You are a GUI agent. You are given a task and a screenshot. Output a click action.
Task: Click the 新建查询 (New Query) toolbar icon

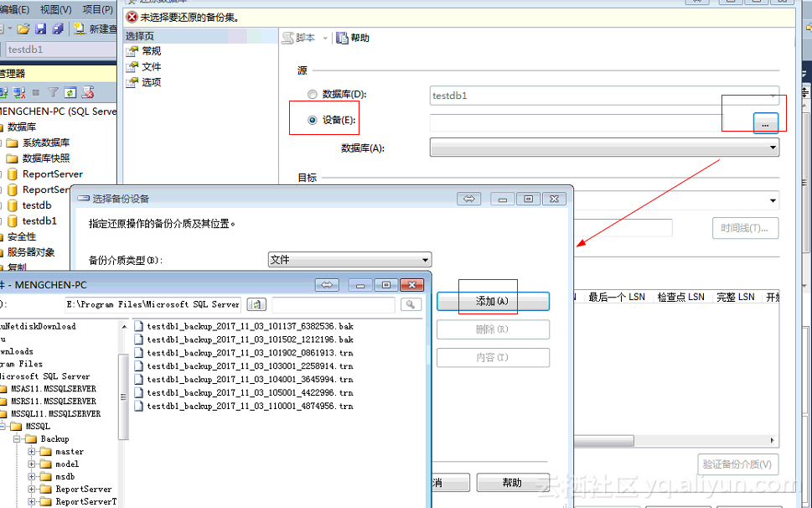tap(77, 29)
